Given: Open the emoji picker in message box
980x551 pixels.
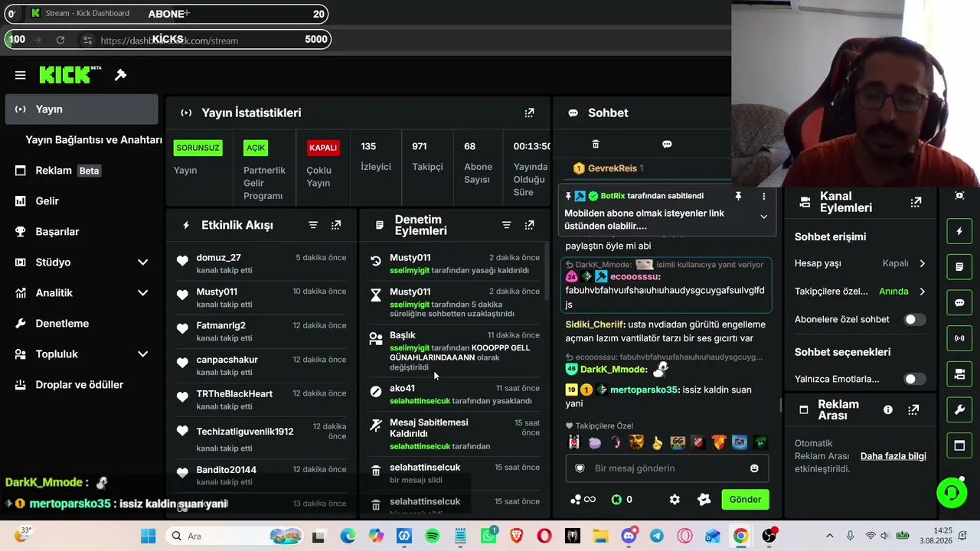Looking at the screenshot, I should [x=754, y=468].
